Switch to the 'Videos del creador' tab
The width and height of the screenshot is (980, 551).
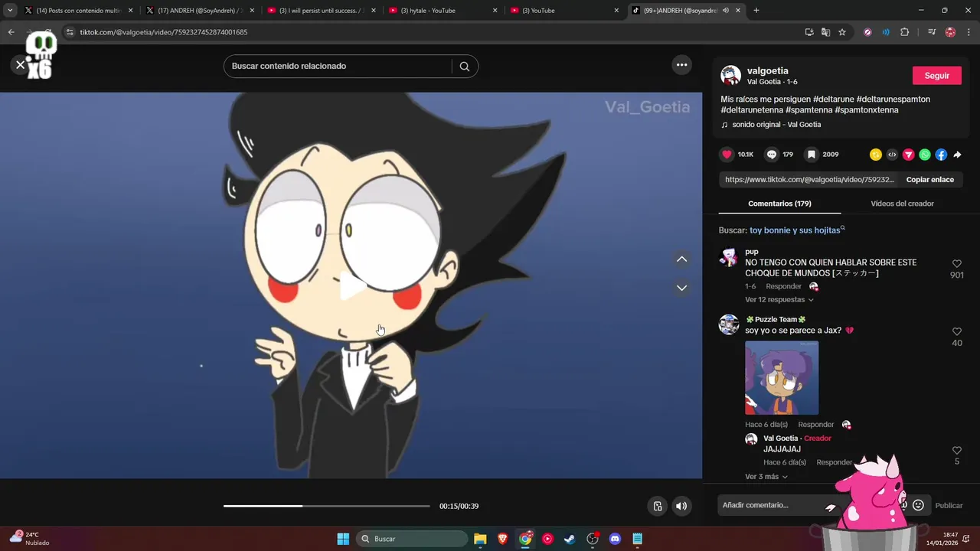[902, 204]
